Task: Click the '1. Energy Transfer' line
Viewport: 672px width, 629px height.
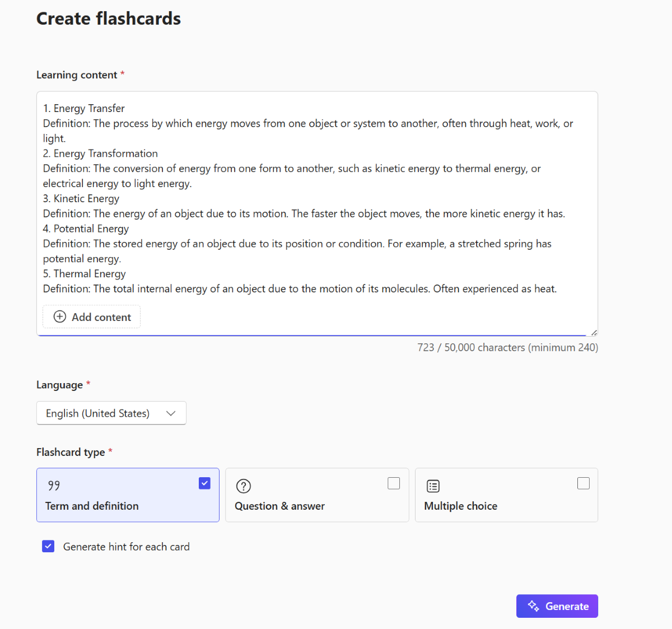Action: (84, 108)
